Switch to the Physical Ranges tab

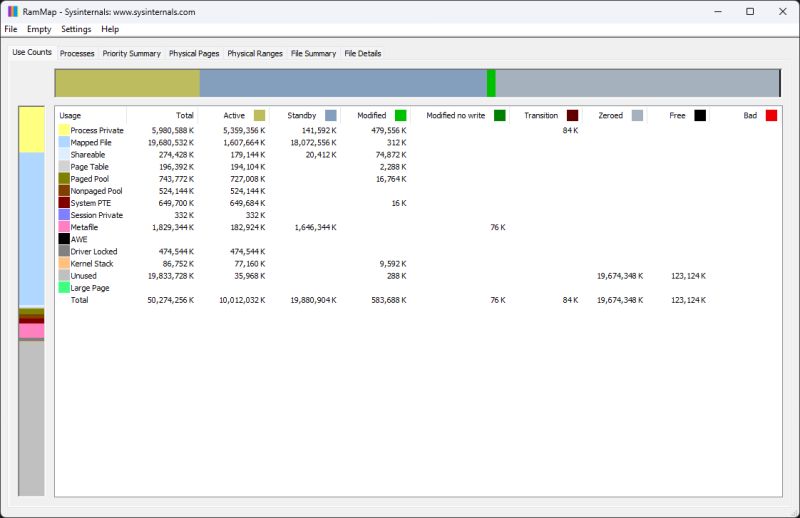pyautogui.click(x=255, y=53)
